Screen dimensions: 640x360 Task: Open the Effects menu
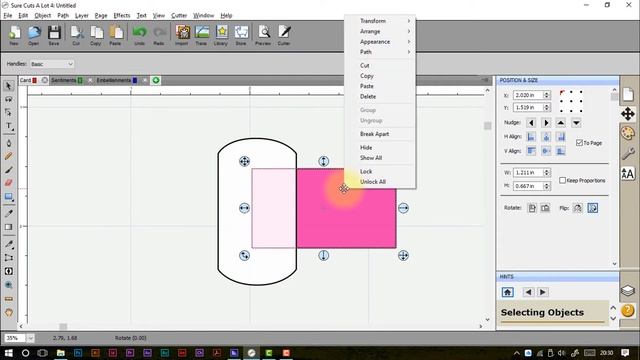(x=122, y=16)
